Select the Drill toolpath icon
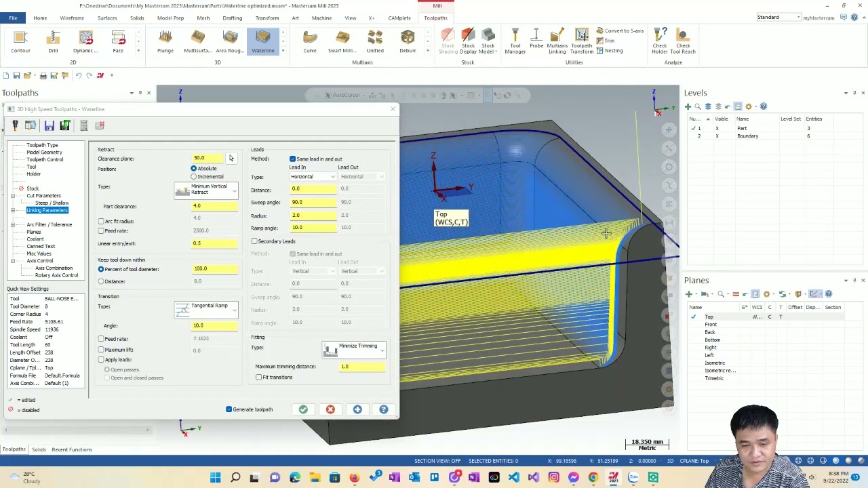The height and width of the screenshot is (488, 868). tap(53, 41)
